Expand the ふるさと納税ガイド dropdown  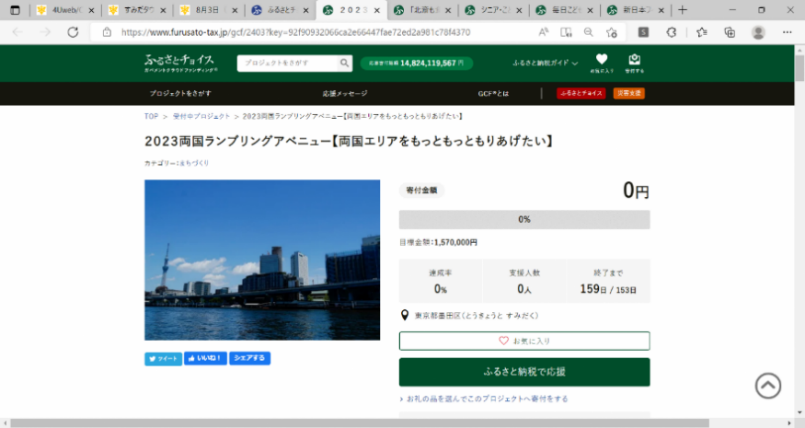(544, 63)
